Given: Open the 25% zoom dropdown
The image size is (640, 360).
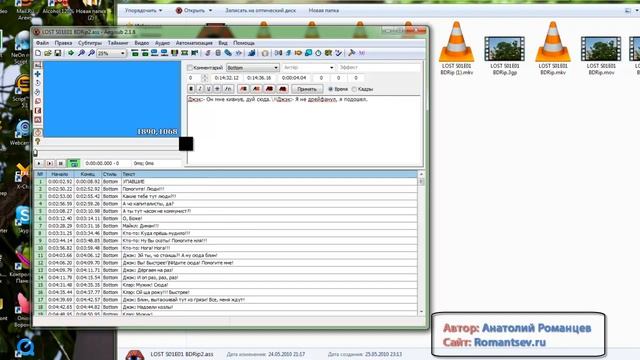Looking at the screenshot, I should coord(111,53).
